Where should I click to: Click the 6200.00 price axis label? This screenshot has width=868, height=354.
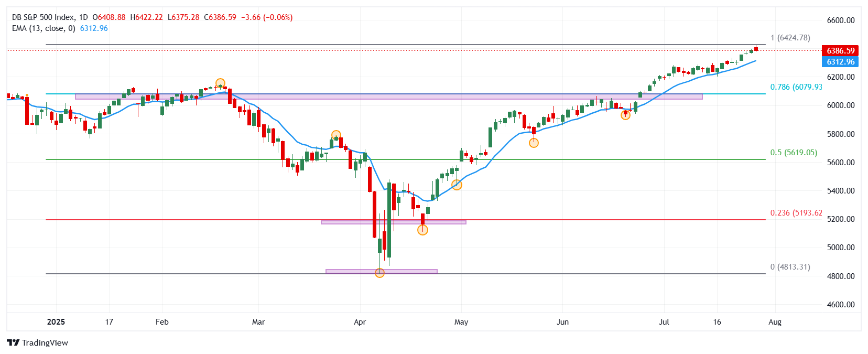[x=841, y=77]
